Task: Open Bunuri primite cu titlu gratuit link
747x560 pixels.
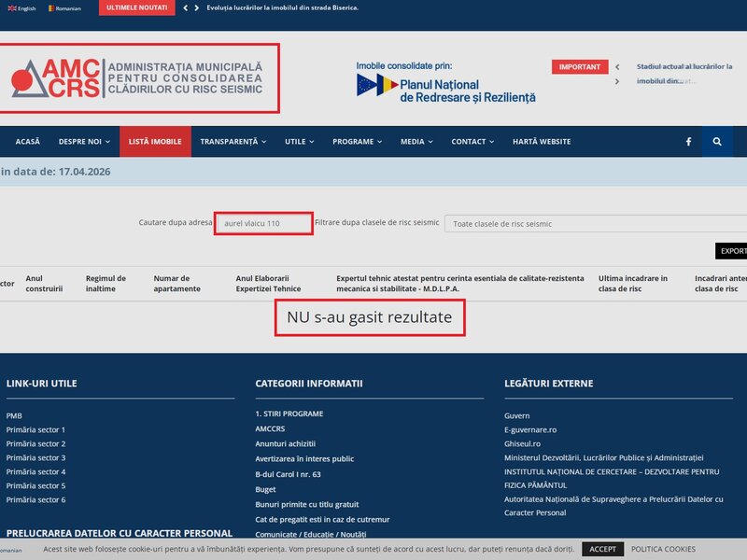Action: click(307, 504)
